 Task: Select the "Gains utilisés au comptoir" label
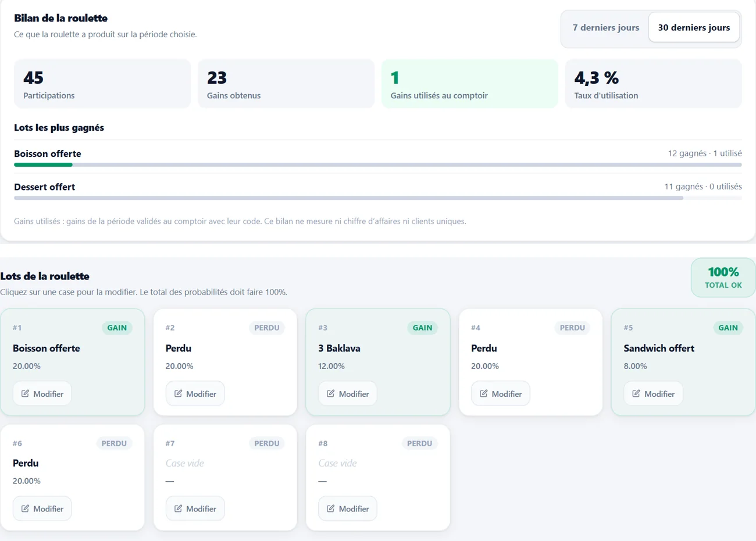click(x=439, y=96)
